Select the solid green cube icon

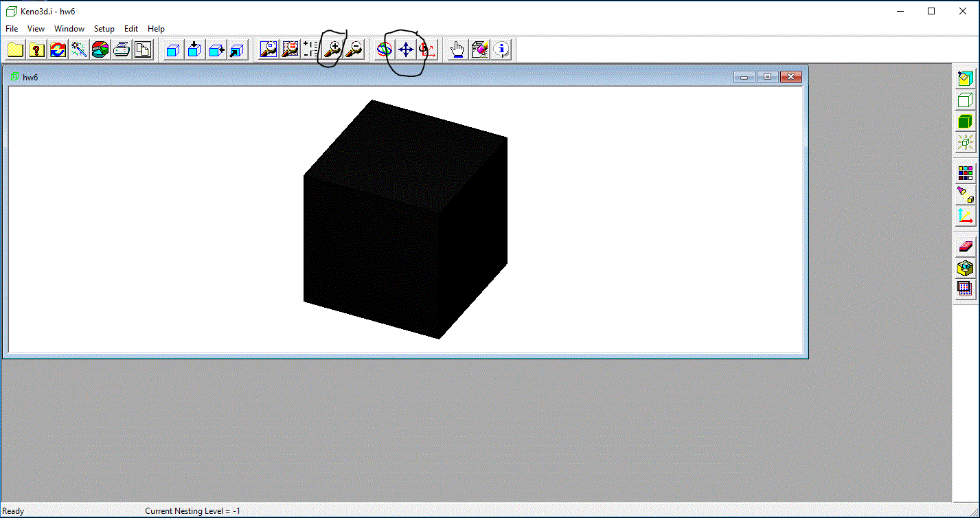(x=966, y=122)
